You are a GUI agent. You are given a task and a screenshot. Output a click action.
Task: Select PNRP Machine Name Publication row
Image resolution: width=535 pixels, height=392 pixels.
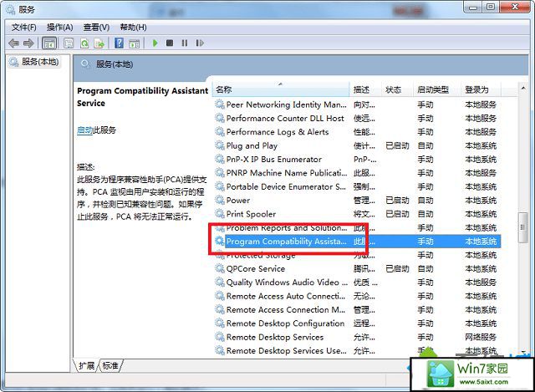(357, 173)
